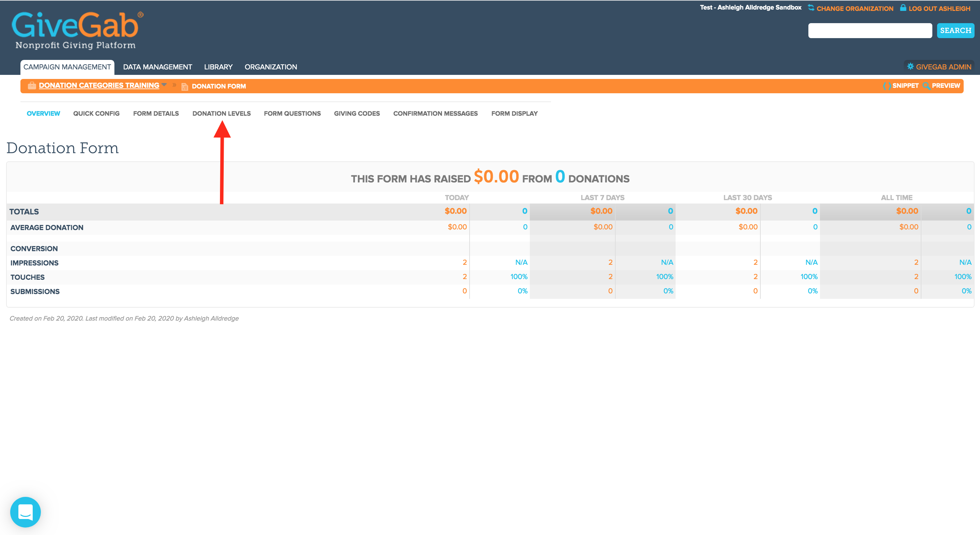Click the Touches 100% value under Today

(x=519, y=277)
